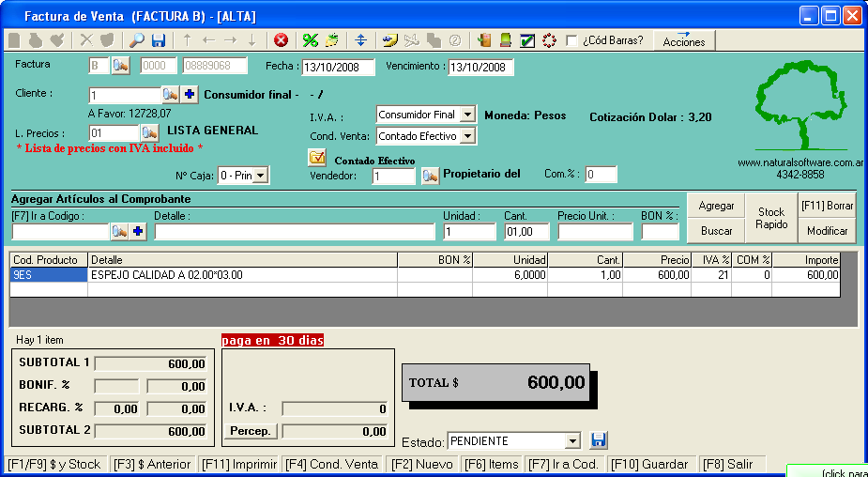Click the magnifier search icon in toolbar
The height and width of the screenshot is (477, 868).
tap(136, 40)
